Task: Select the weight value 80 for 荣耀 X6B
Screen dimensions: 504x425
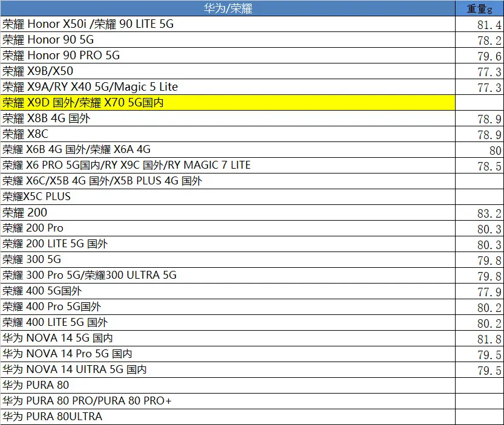Action: [495, 151]
